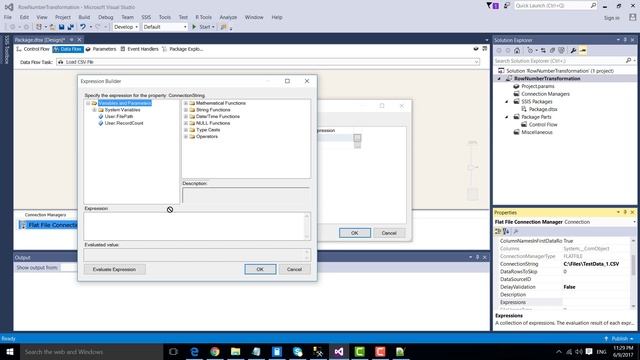Click the Properties wrench icon in Solution Explorer
The image size is (640, 360).
(x=573, y=51)
